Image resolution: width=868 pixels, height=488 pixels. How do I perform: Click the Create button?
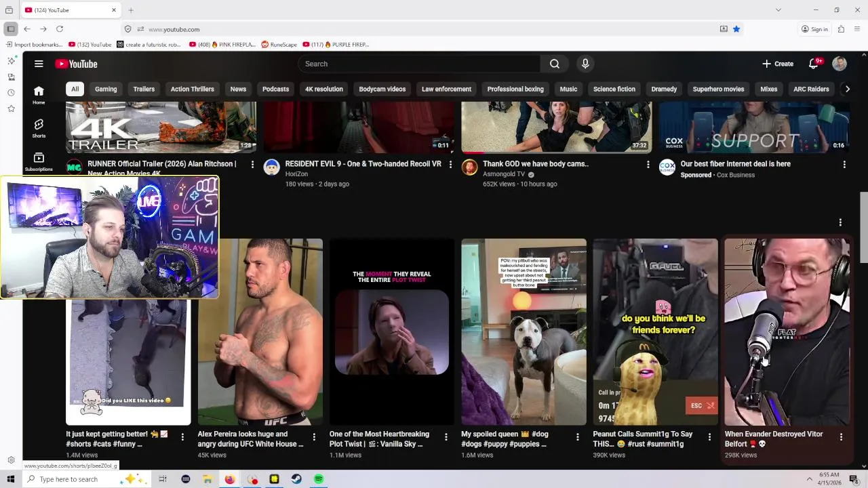click(x=778, y=64)
